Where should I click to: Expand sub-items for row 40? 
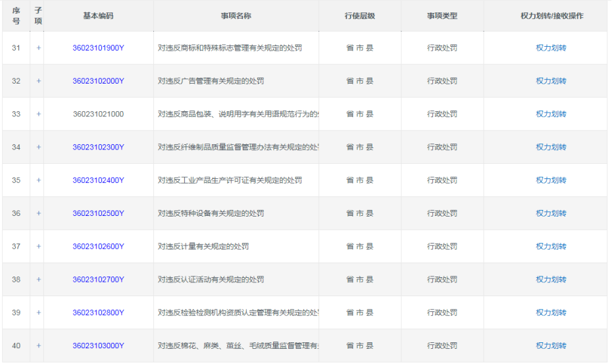(38, 346)
